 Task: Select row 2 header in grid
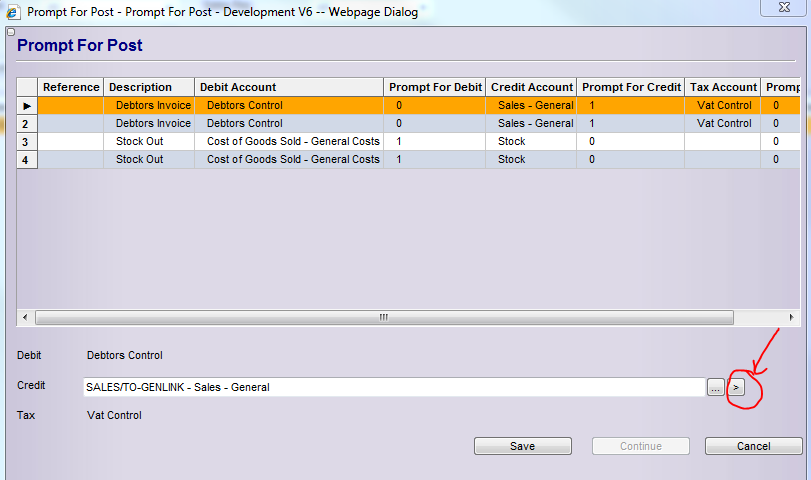(27, 124)
